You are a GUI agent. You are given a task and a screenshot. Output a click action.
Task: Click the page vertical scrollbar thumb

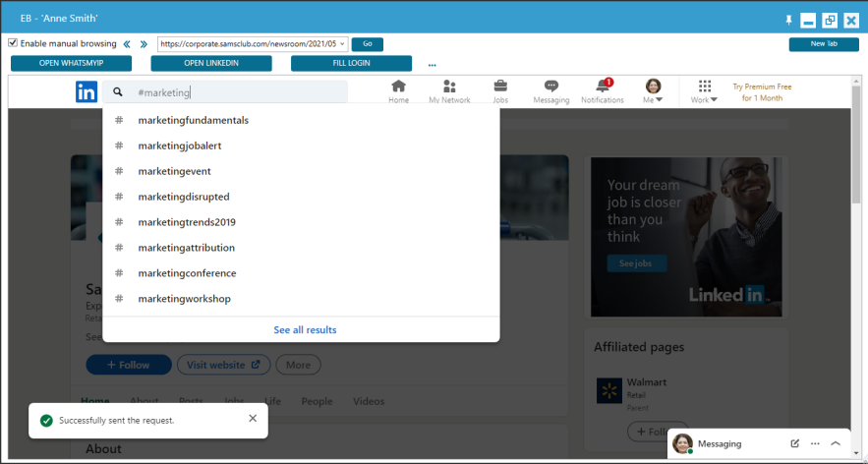coord(856,145)
